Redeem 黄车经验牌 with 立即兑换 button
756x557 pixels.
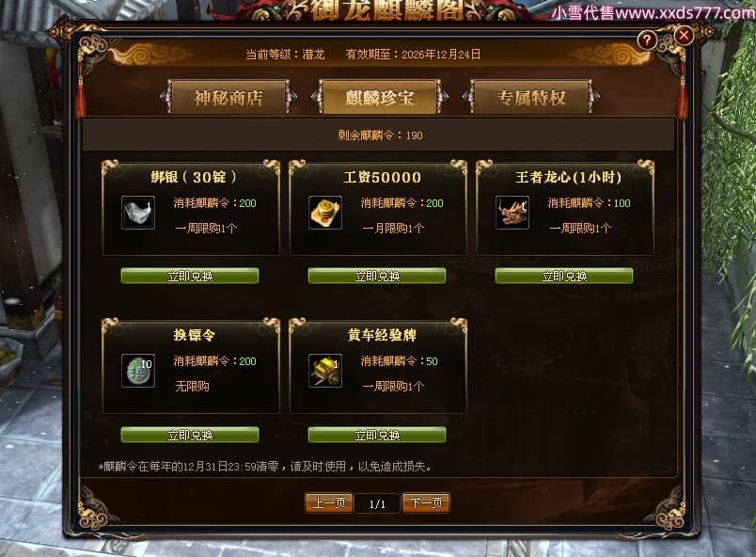(x=376, y=435)
